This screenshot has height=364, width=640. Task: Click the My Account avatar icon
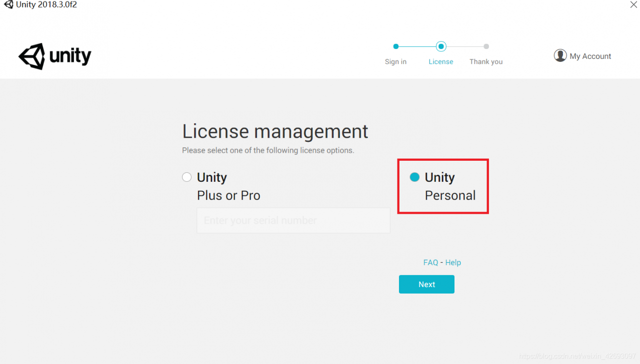coord(560,55)
